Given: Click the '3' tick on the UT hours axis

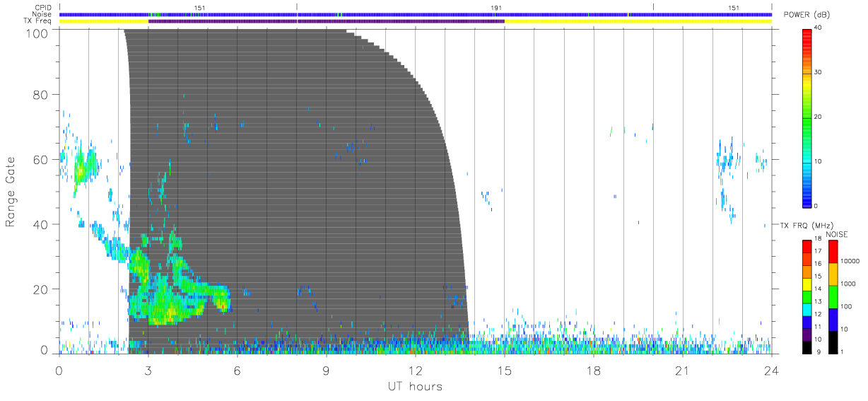Looking at the screenshot, I should (148, 370).
